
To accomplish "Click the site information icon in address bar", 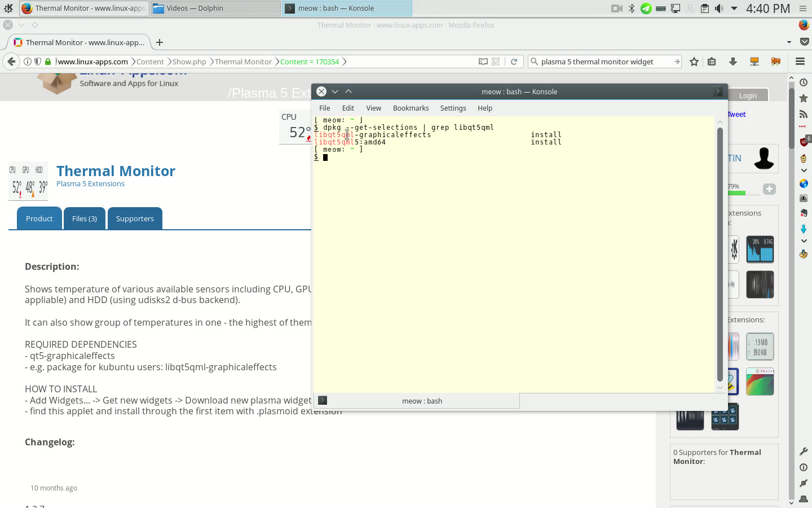I will [27, 62].
